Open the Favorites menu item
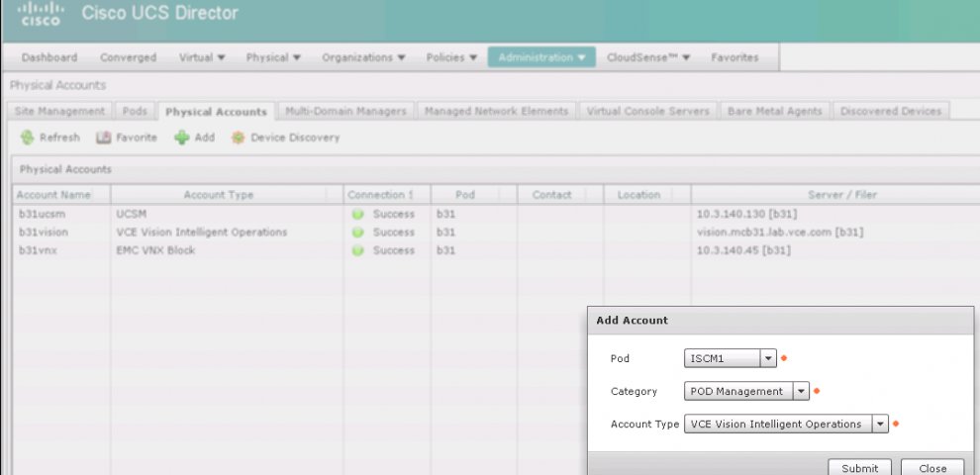 pyautogui.click(x=735, y=57)
